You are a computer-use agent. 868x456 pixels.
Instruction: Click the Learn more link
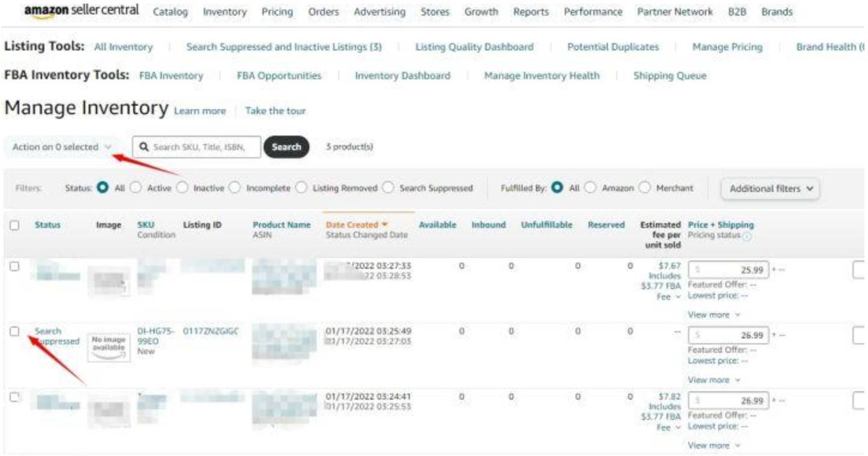[200, 111]
